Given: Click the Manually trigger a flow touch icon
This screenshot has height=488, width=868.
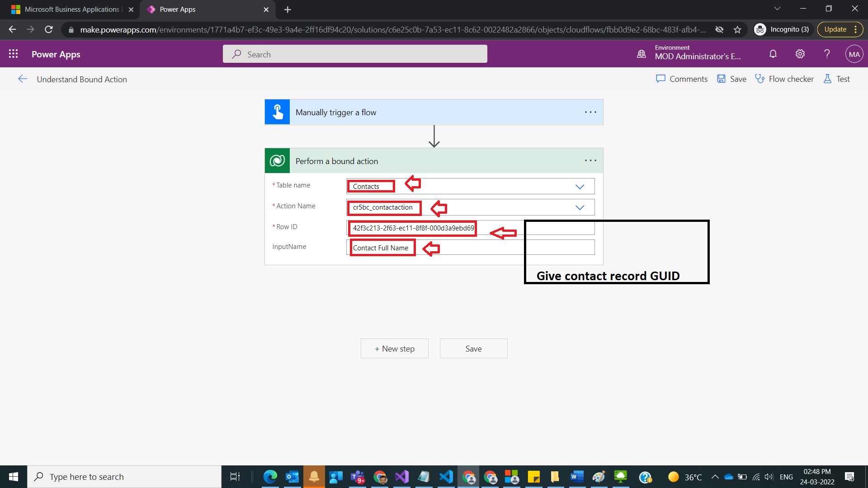Looking at the screenshot, I should [x=277, y=112].
